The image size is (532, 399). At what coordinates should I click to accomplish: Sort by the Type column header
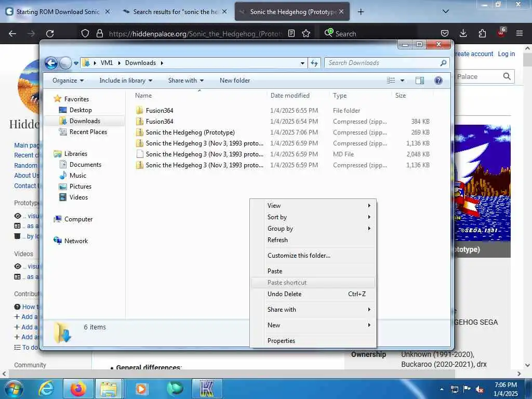click(x=360, y=96)
